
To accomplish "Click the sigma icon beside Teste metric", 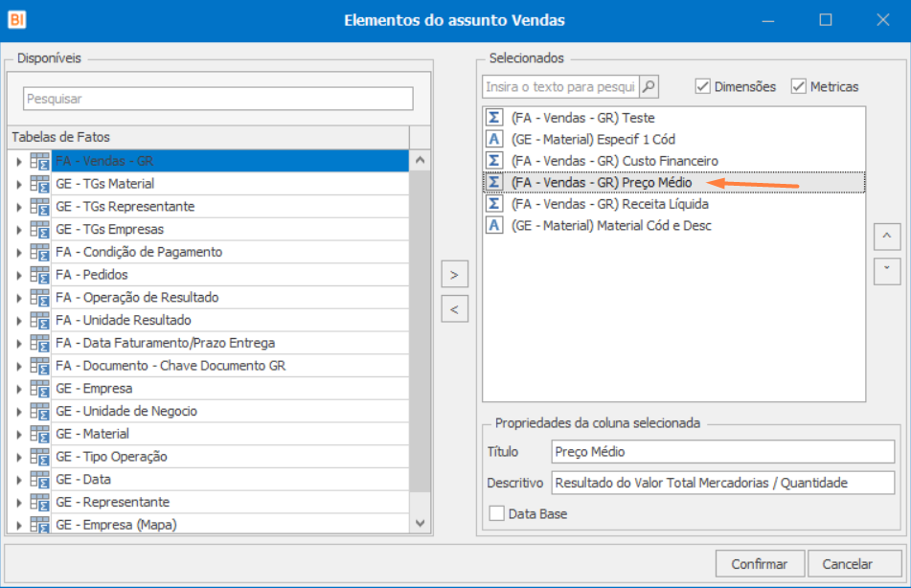I will (494, 117).
